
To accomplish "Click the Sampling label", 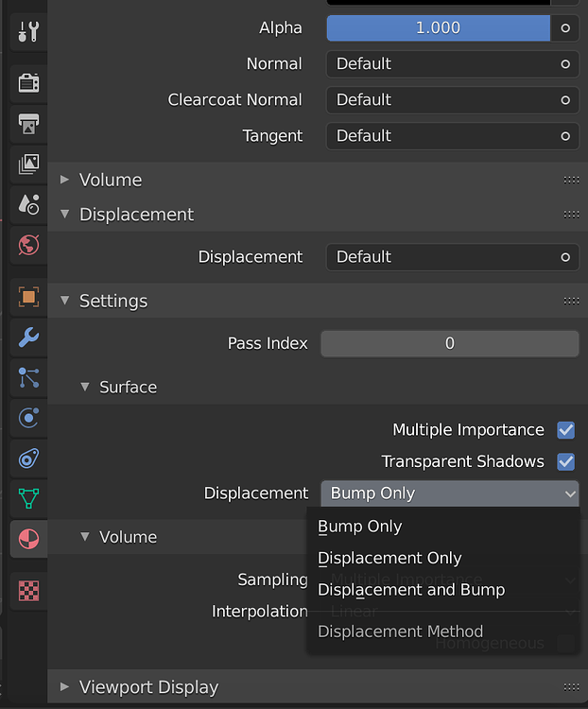I will click(x=273, y=580).
